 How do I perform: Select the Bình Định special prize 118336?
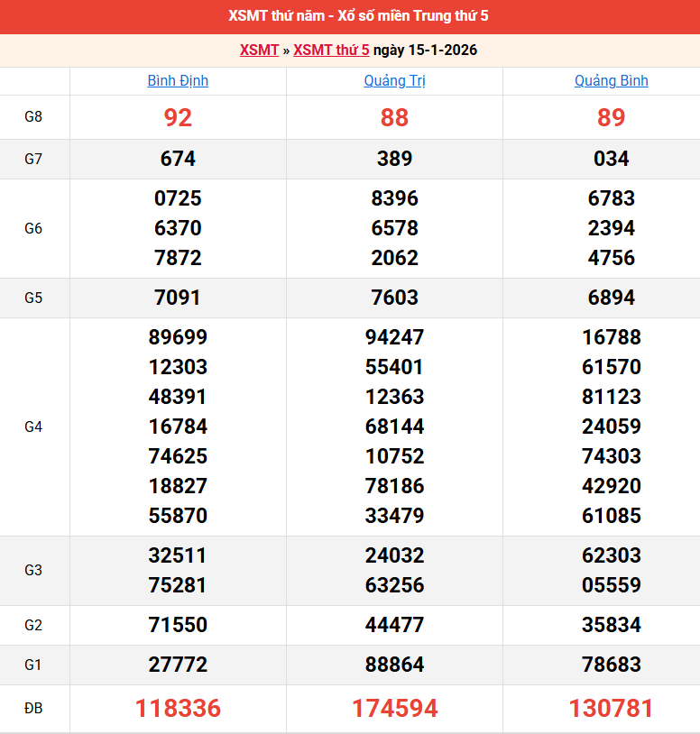click(178, 709)
